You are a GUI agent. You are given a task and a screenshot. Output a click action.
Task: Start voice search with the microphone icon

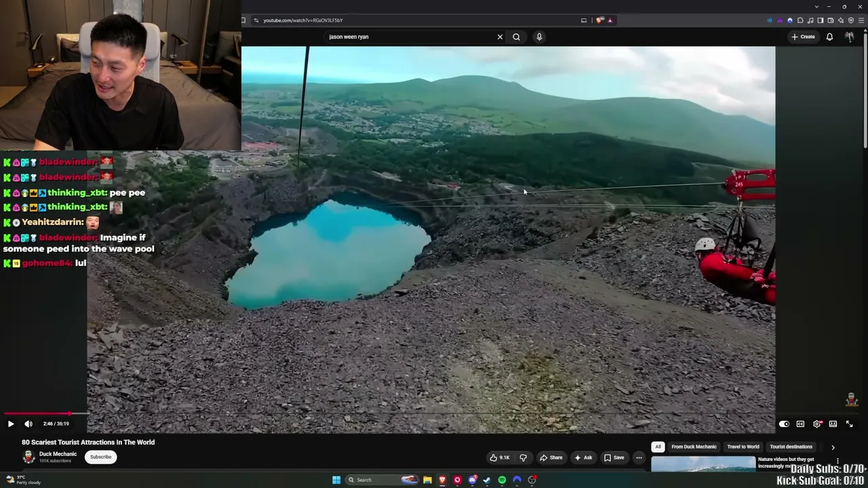point(539,37)
